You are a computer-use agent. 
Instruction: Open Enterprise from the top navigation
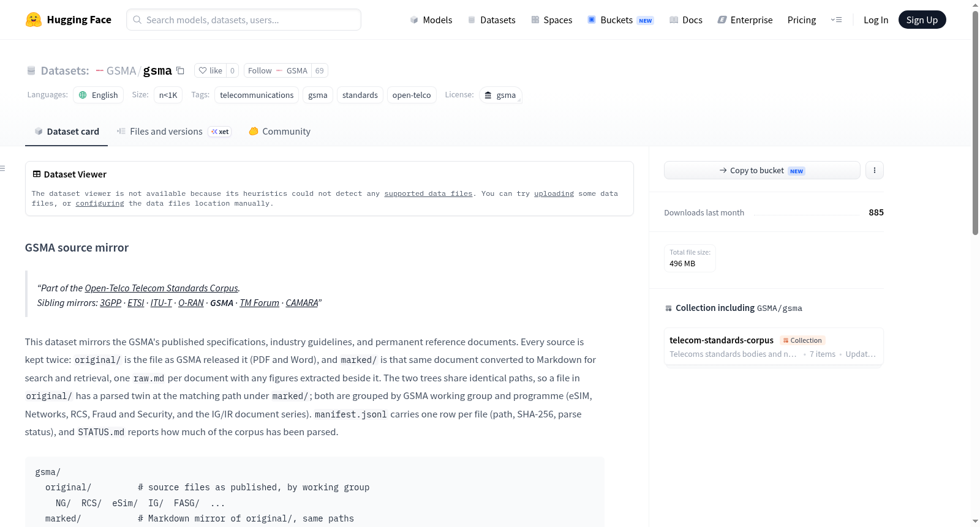(x=745, y=20)
